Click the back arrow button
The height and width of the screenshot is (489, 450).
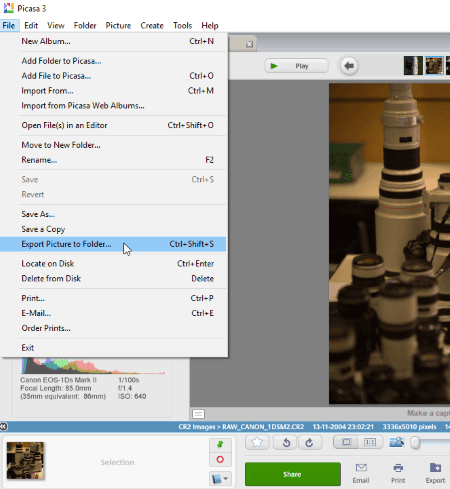(x=349, y=66)
